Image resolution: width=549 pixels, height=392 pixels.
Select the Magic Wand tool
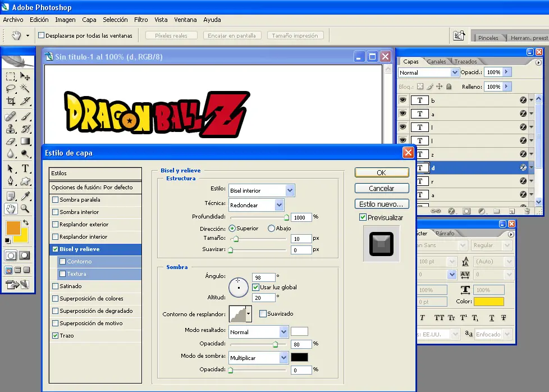coord(25,88)
